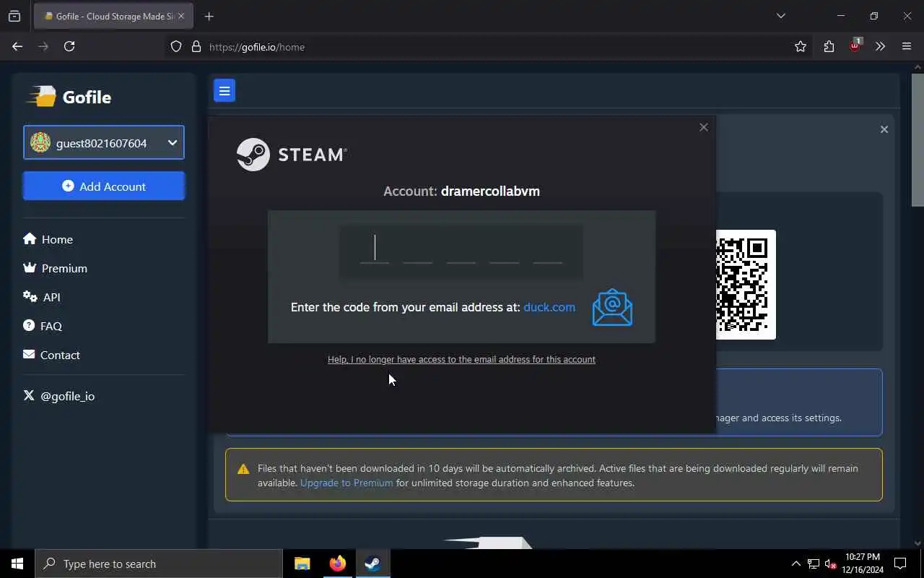Click the taskbar clock and date
The height and width of the screenshot is (578, 924).
click(863, 564)
